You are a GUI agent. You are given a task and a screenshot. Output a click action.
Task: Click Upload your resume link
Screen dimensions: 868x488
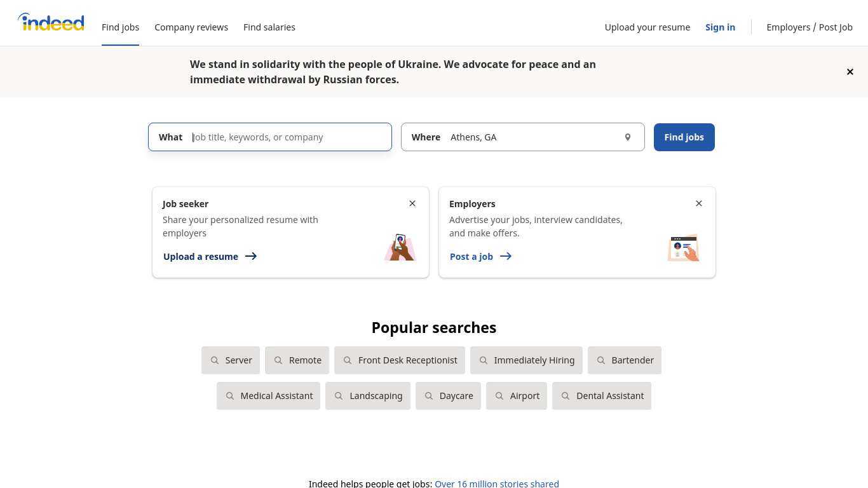[648, 27]
